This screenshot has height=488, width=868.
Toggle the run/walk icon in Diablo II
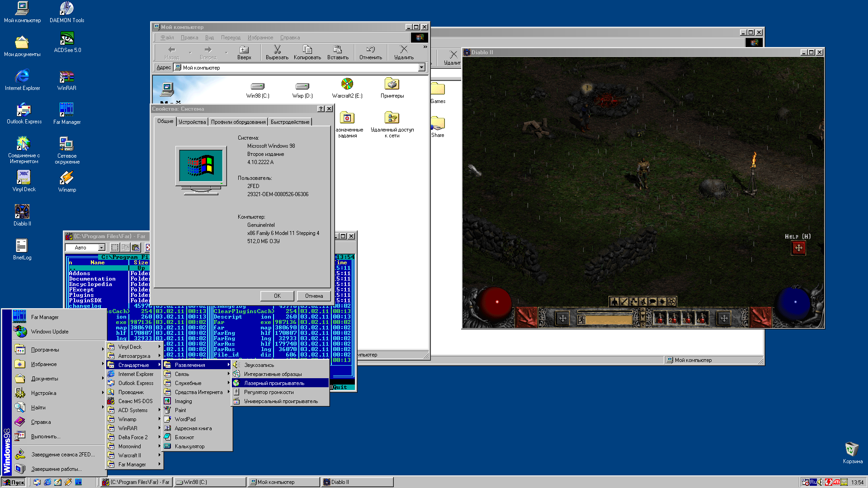point(581,320)
